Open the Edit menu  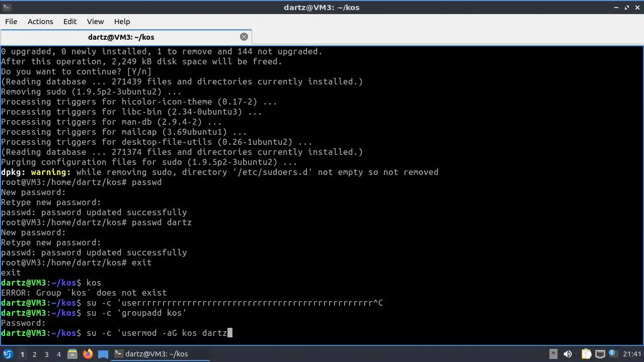70,22
